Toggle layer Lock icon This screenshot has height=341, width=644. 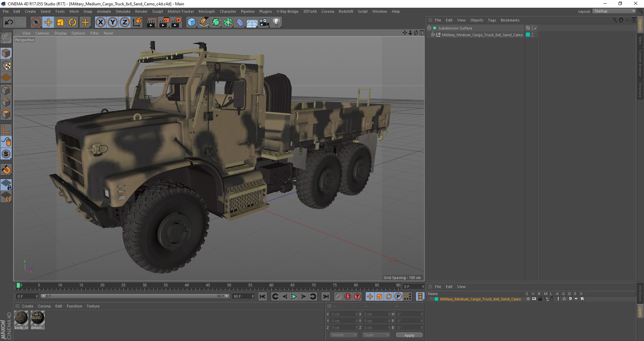tap(552, 299)
